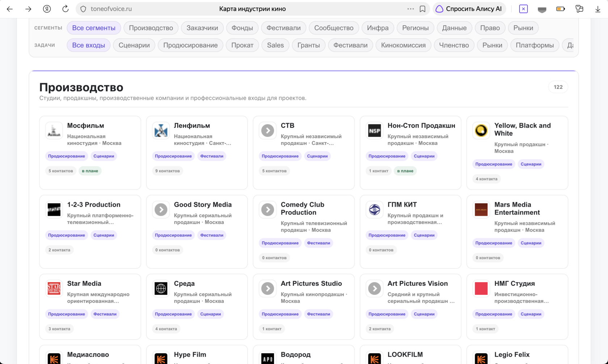Click the Comedy Club Production placeholder logo
The height and width of the screenshot is (364, 608).
[x=267, y=210]
